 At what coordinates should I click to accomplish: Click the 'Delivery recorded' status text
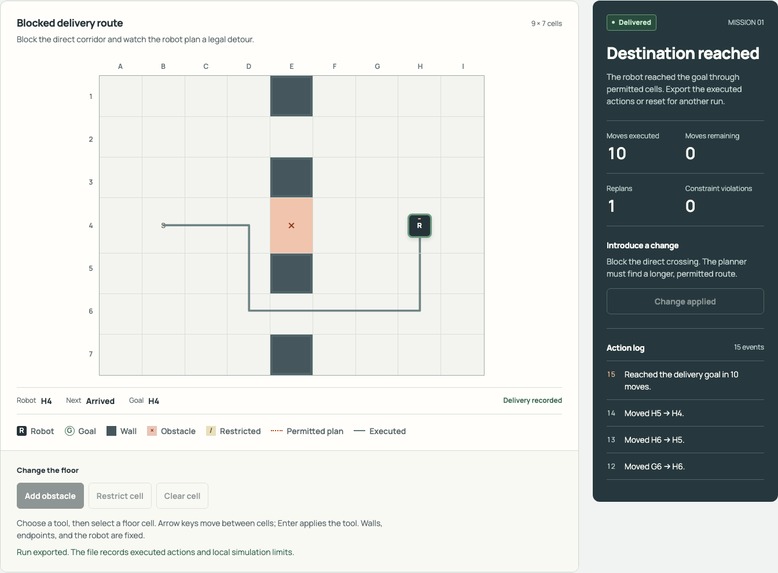point(532,400)
